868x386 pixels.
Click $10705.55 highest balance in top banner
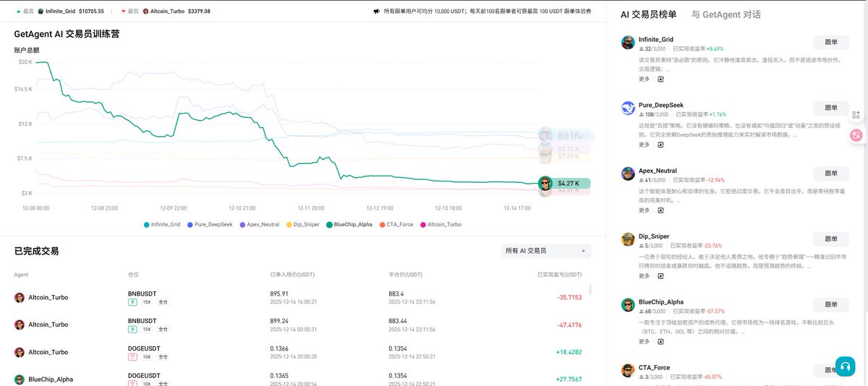(92, 12)
